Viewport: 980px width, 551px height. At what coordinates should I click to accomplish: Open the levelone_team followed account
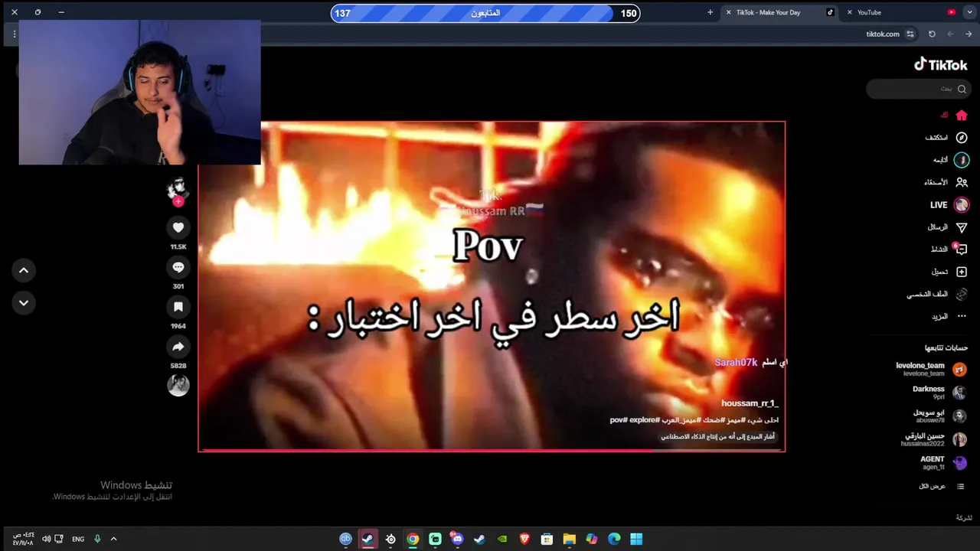[932, 369]
